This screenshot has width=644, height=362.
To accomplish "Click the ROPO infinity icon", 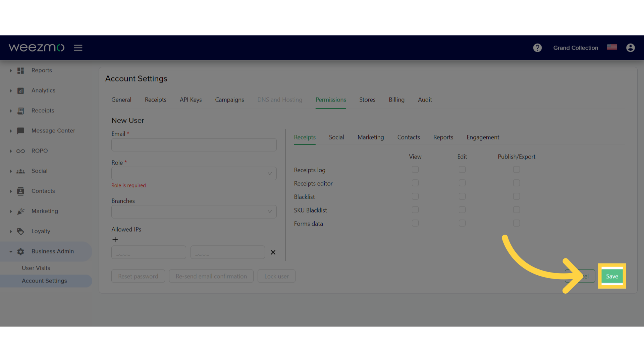I will click(21, 151).
